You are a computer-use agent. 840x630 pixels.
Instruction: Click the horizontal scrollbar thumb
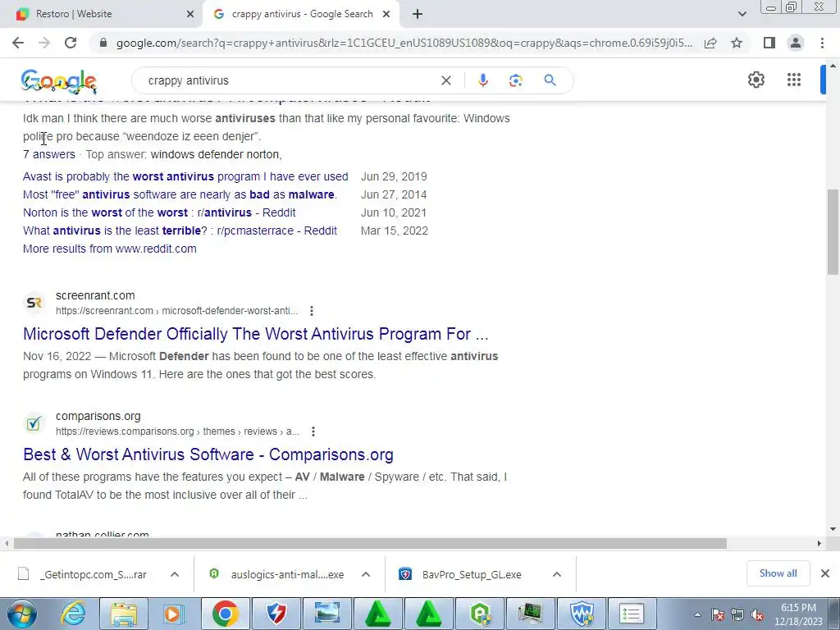click(x=370, y=543)
